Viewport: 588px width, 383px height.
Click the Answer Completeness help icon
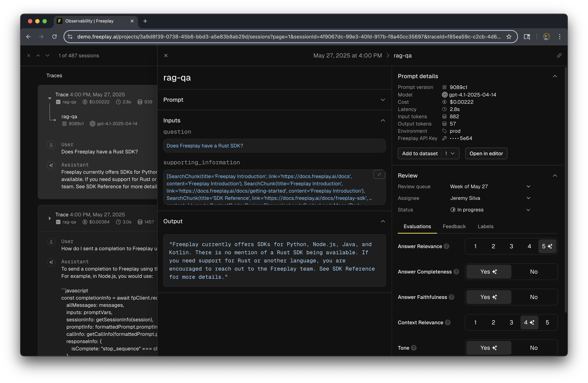click(x=456, y=272)
